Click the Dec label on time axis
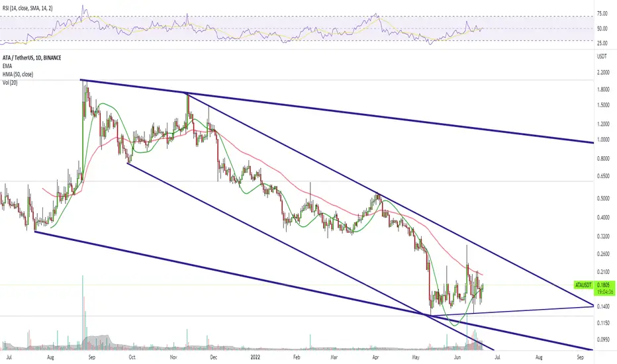The height and width of the screenshot is (364, 617). [214, 357]
